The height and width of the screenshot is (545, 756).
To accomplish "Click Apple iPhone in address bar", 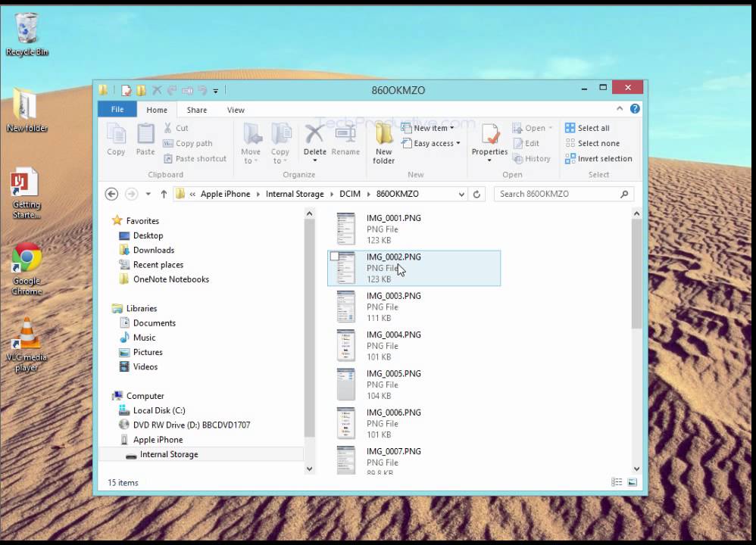I will click(225, 194).
